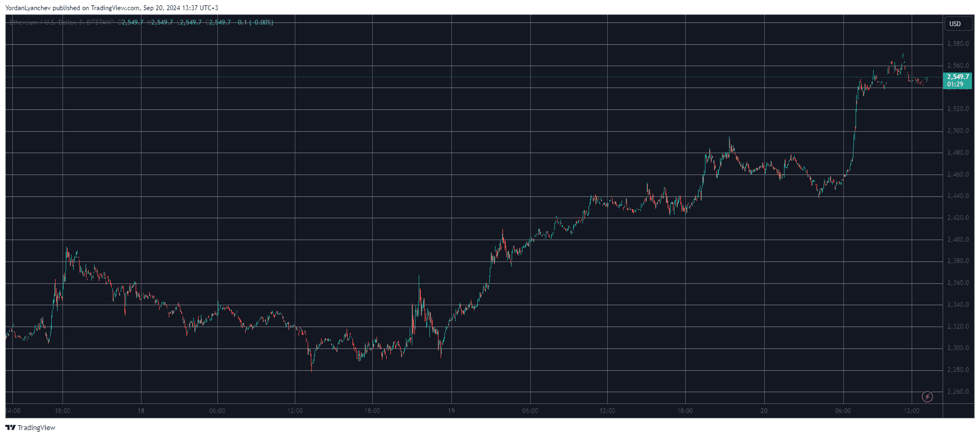This screenshot has width=980, height=437.
Task: Click the 12:00 time label following date 19
Action: 607,411
